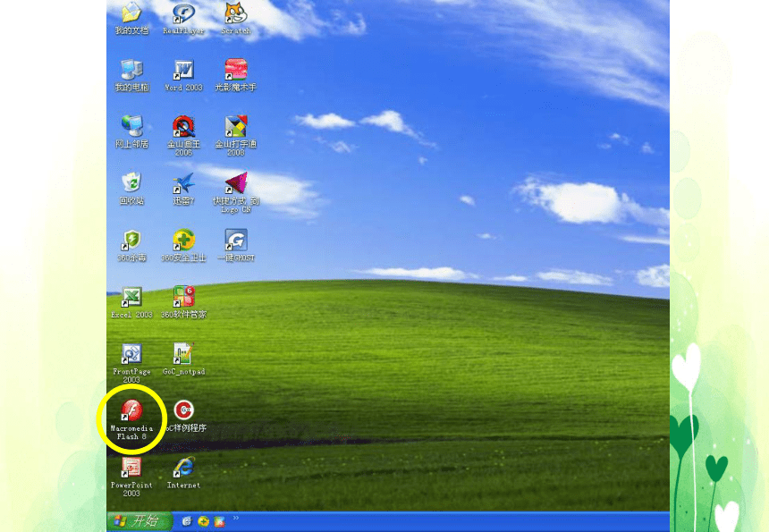769x532 pixels.
Task: Expand the quick launch overflow chevron
Action: pyautogui.click(x=236, y=518)
